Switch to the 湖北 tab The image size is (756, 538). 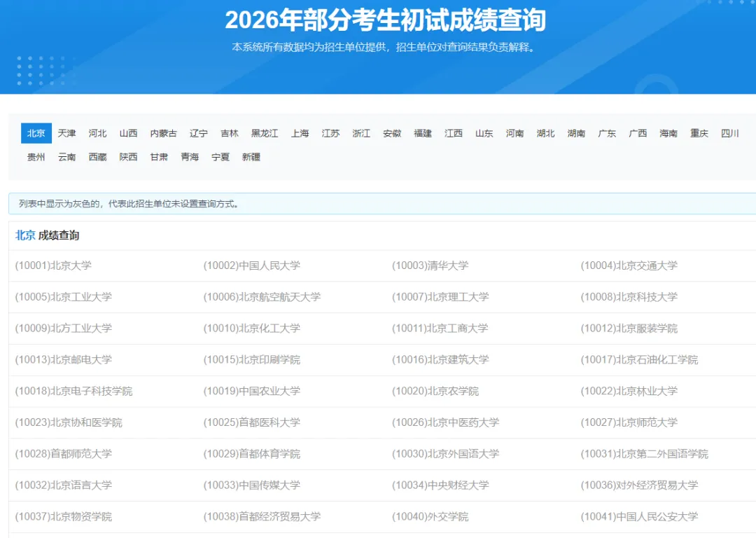(546, 133)
